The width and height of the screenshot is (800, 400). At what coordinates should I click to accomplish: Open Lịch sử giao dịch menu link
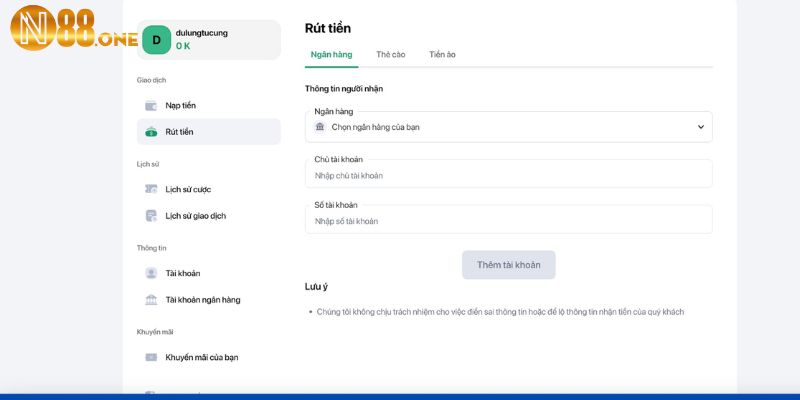click(196, 215)
